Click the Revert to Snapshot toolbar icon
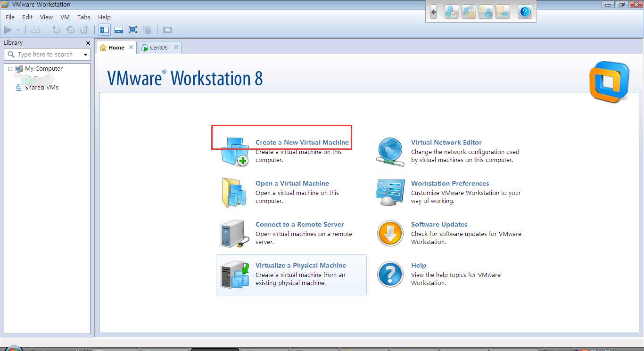Image resolution: width=644 pixels, height=351 pixels. (x=70, y=30)
